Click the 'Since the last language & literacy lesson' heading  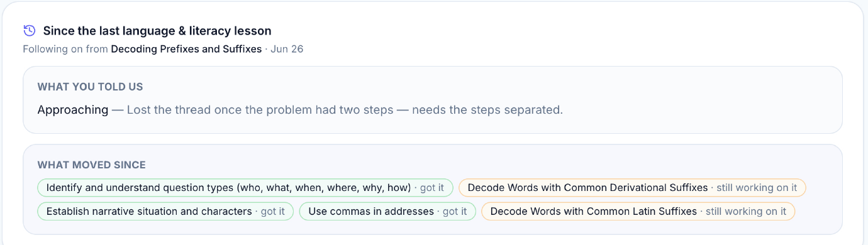click(157, 31)
